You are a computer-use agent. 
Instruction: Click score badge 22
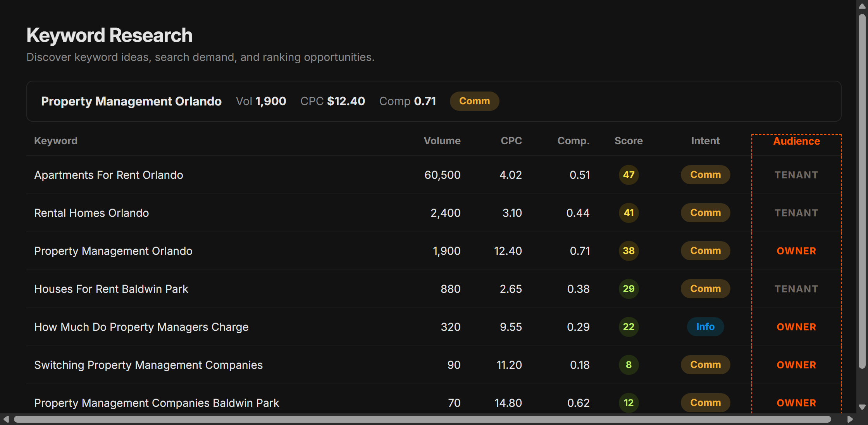pos(629,327)
